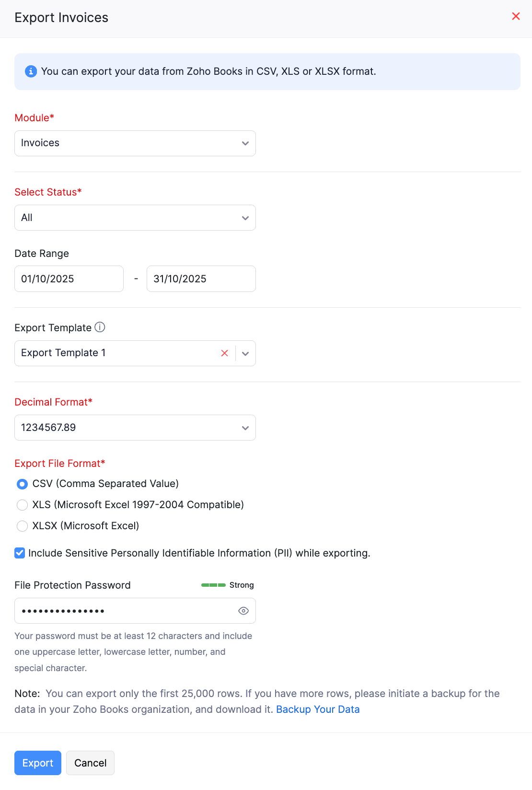The height and width of the screenshot is (790, 532).
Task: Select XLSX (Microsoft Excel) format
Action: [22, 526]
